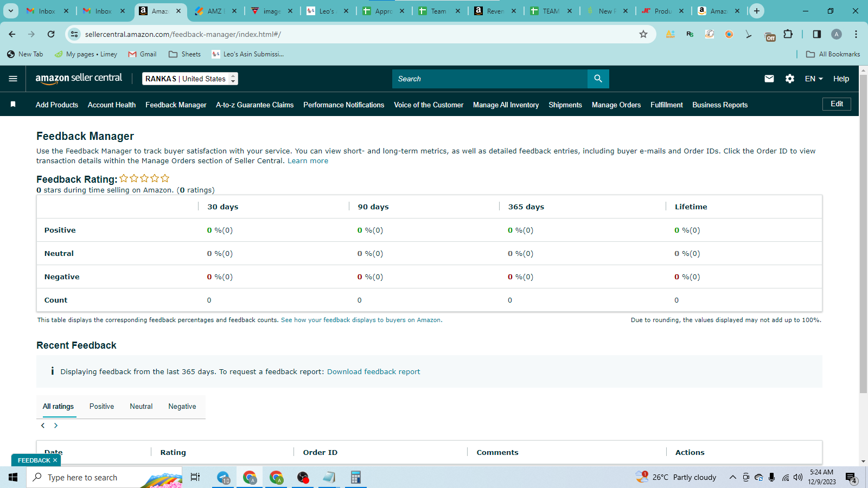Open the Chrome tab search dropdown
Screen dimensions: 868x488
tap(11, 11)
